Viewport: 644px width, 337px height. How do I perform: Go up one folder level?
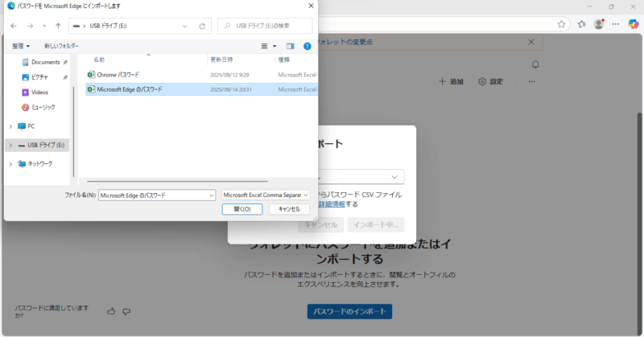tap(58, 26)
